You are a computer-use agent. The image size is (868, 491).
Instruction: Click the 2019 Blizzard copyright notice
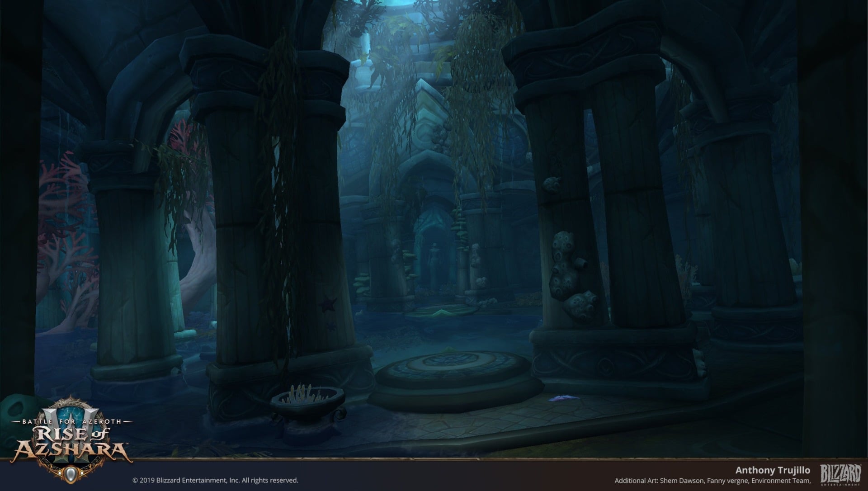click(215, 480)
